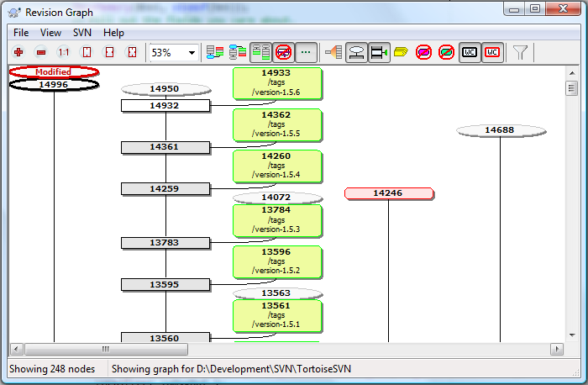Open the 53% zoom level dropdown
The height and width of the screenshot is (385, 588).
(192, 53)
